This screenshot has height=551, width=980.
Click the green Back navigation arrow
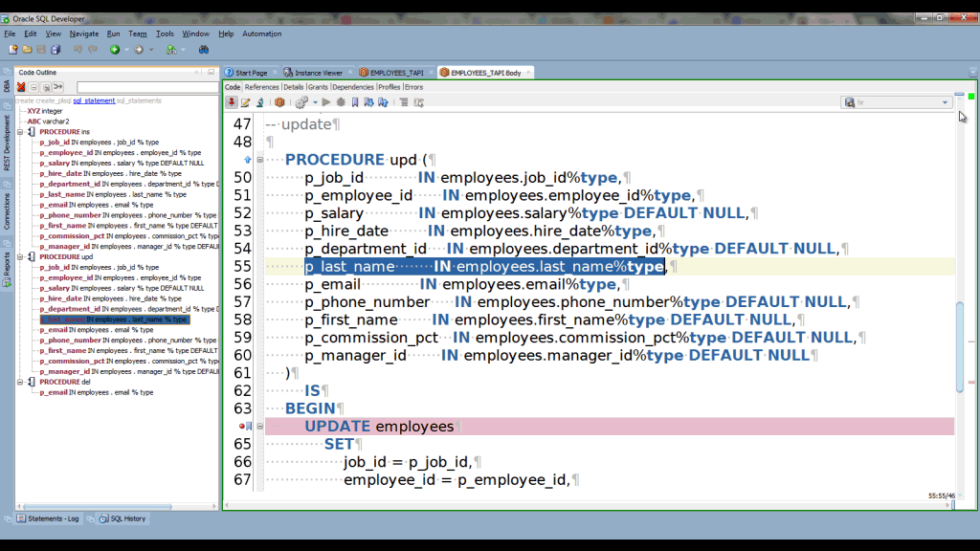[115, 50]
